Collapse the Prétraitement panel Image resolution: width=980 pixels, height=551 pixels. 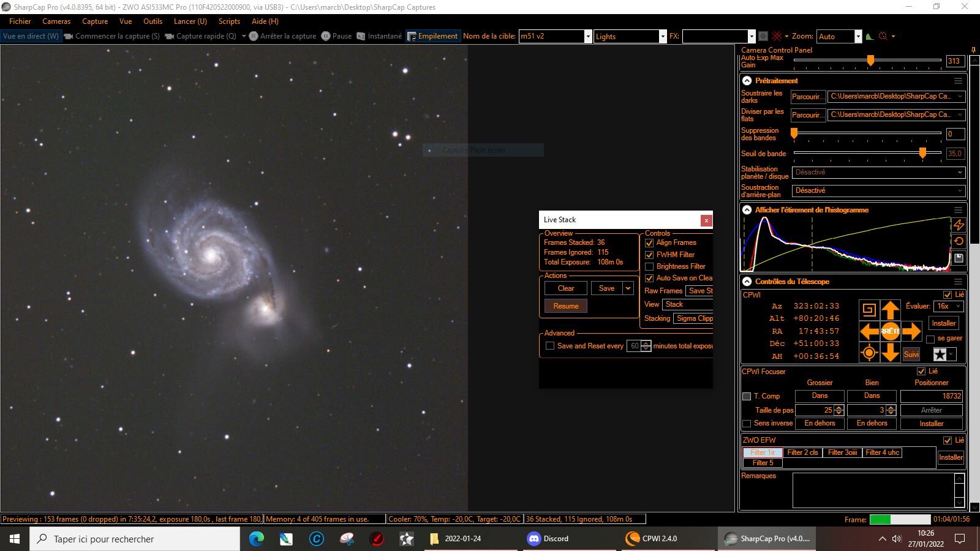747,81
